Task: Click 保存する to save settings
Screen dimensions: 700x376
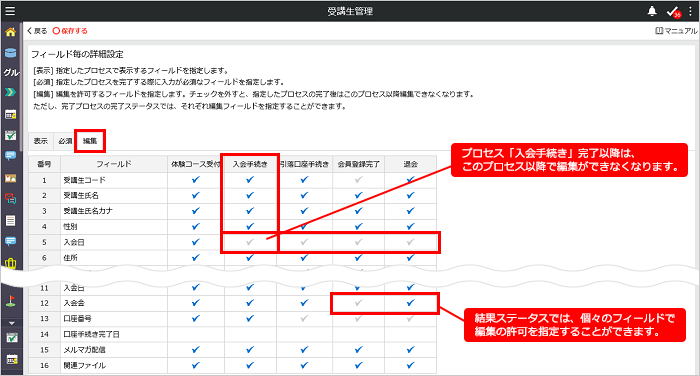Action: pyautogui.click(x=70, y=31)
